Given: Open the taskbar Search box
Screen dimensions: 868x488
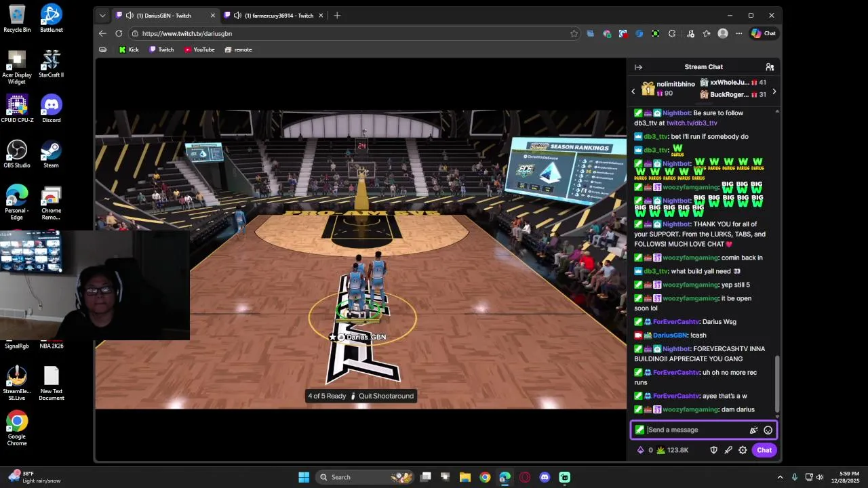Looking at the screenshot, I should pos(366,477).
